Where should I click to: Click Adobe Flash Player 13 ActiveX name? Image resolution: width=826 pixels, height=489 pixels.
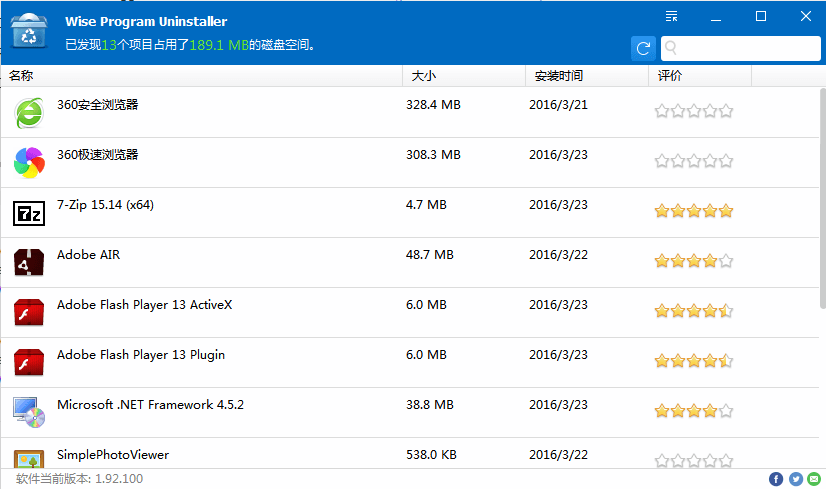click(144, 305)
